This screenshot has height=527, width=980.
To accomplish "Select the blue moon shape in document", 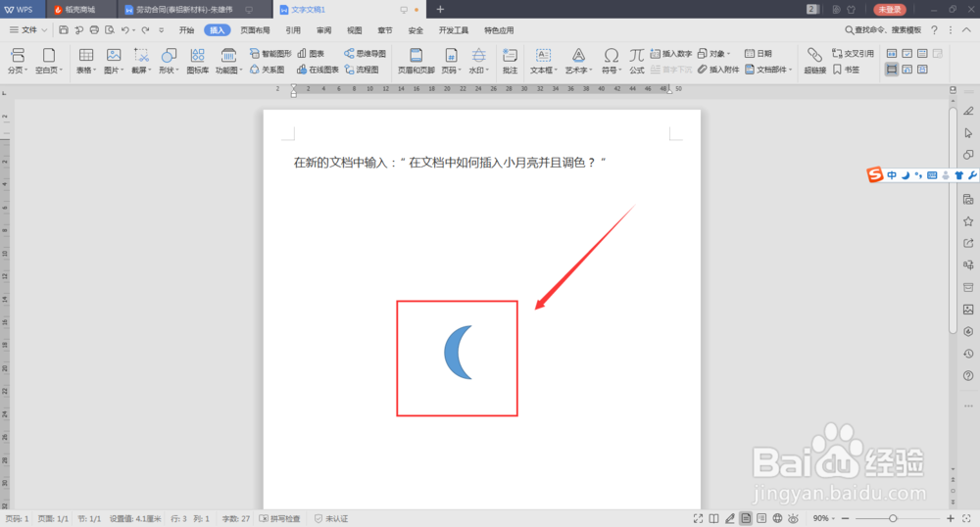I will 458,353.
